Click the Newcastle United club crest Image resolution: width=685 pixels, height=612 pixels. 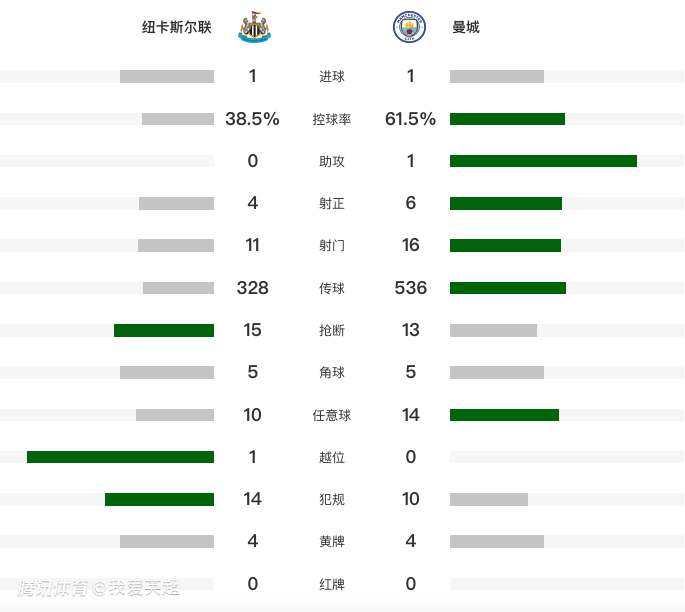254,27
